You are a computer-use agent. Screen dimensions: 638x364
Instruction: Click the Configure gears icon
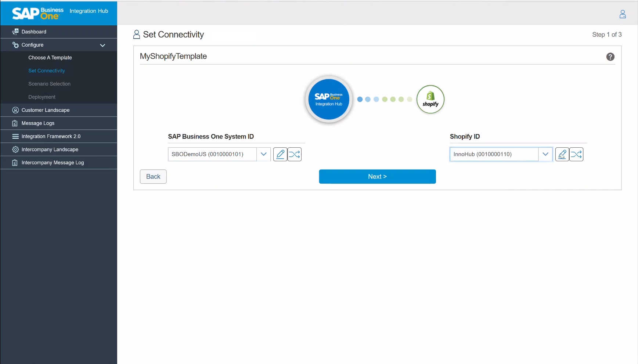[x=15, y=45]
